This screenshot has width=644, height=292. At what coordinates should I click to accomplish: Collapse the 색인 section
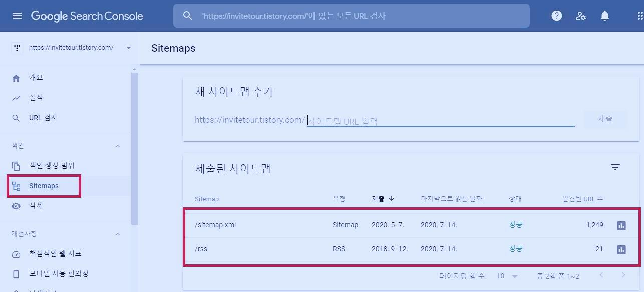pyautogui.click(x=118, y=146)
